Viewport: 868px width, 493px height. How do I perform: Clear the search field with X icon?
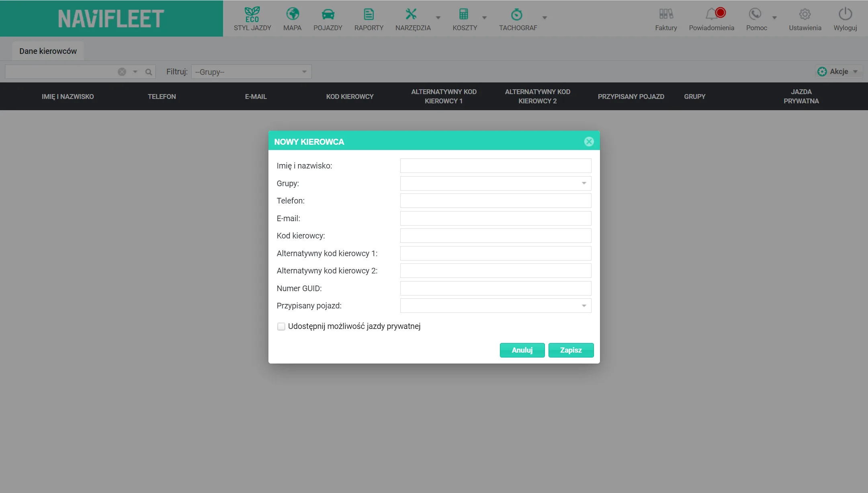(122, 72)
